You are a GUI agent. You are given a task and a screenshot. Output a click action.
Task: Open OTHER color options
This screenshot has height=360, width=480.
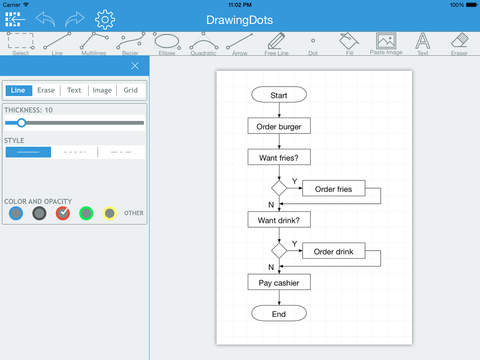[x=134, y=213]
